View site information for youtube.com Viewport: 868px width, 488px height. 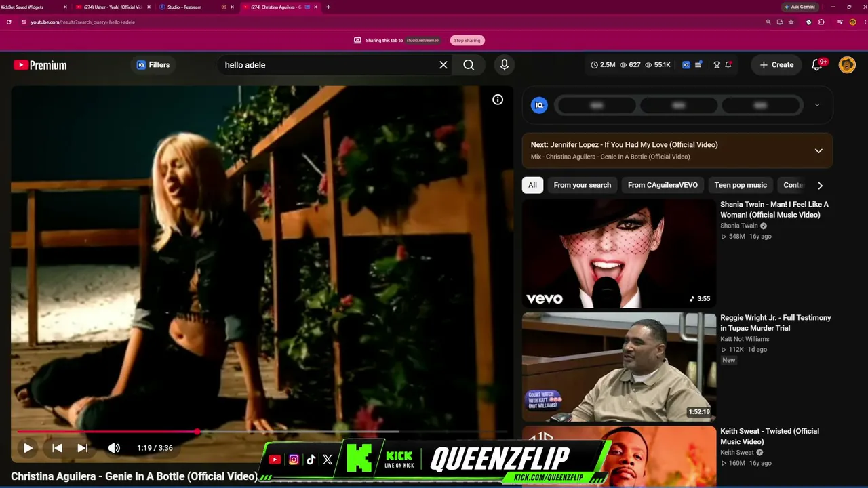(x=24, y=22)
